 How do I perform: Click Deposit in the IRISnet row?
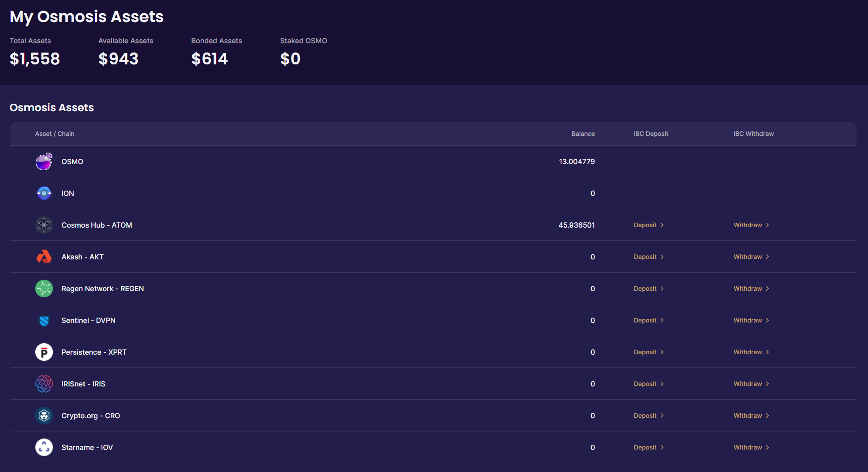[648, 384]
